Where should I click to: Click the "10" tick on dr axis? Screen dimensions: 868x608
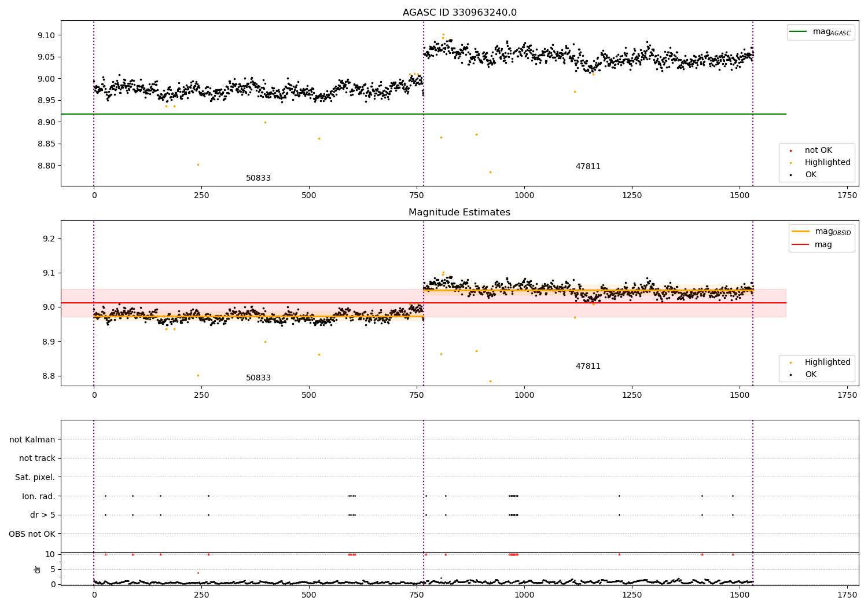pyautogui.click(x=50, y=554)
